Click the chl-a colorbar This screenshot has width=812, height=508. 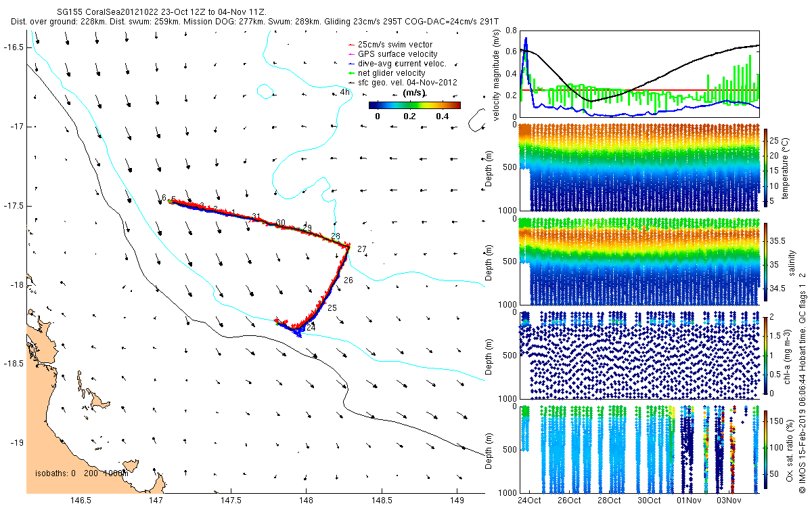(x=766, y=356)
